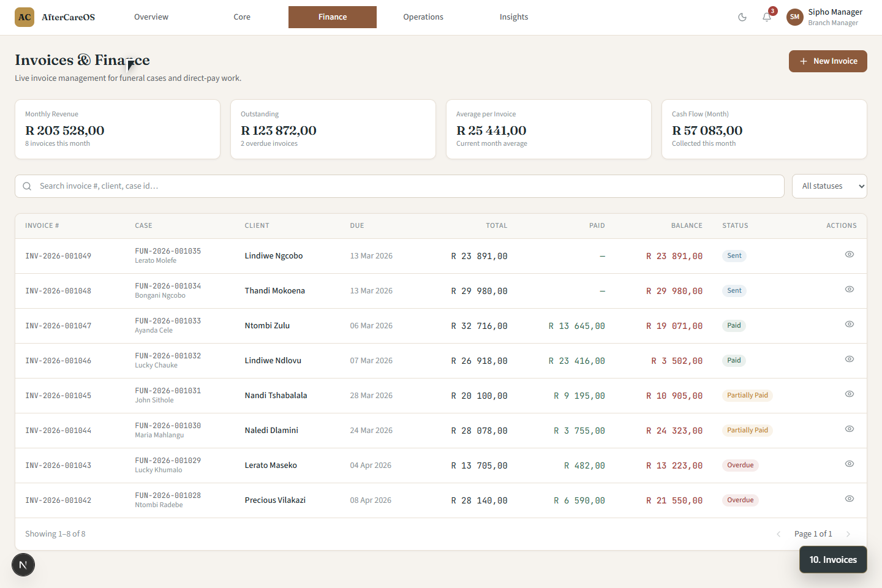Click the Monthly Revenue card
Screen dimensions: 882x588
pyautogui.click(x=118, y=129)
